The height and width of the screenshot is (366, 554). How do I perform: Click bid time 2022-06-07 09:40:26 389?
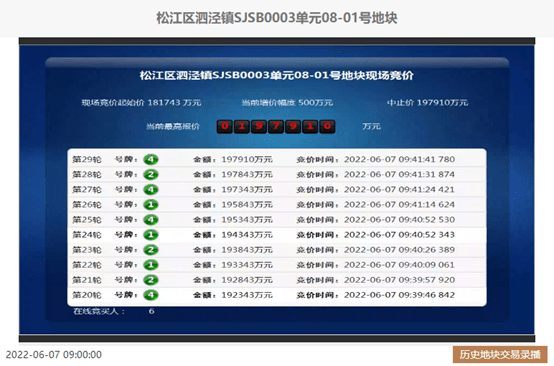click(x=399, y=250)
